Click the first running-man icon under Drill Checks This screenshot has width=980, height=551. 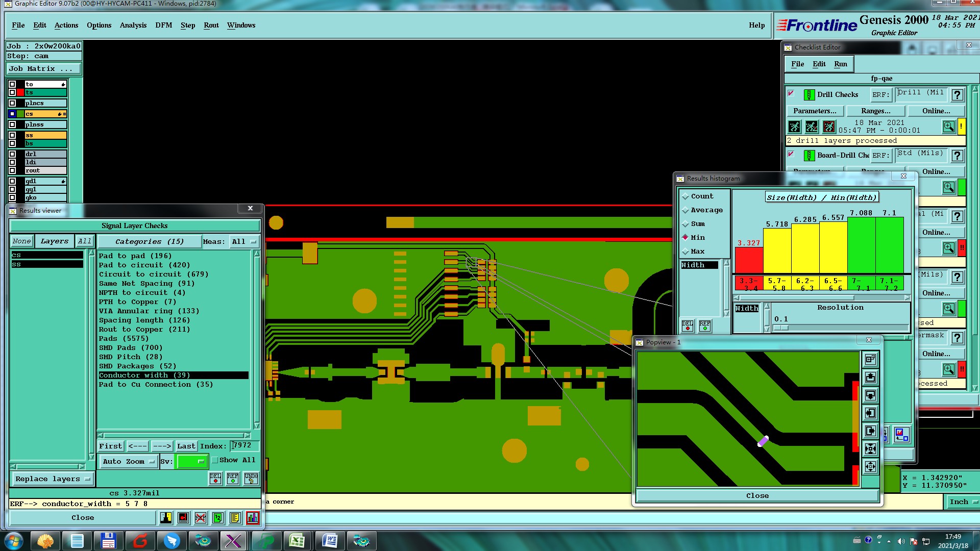point(795,127)
